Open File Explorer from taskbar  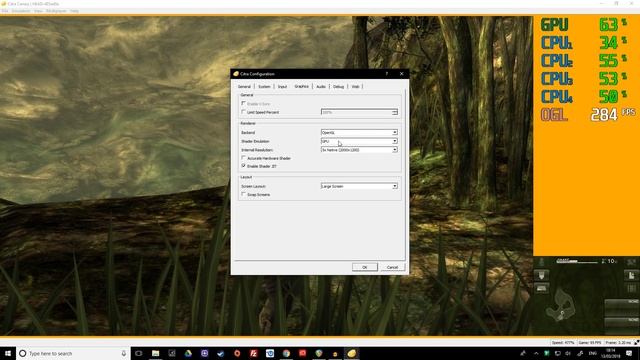click(156, 353)
